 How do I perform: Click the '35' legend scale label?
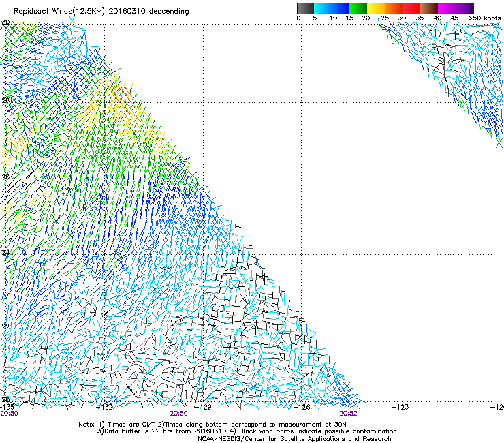pos(420,18)
